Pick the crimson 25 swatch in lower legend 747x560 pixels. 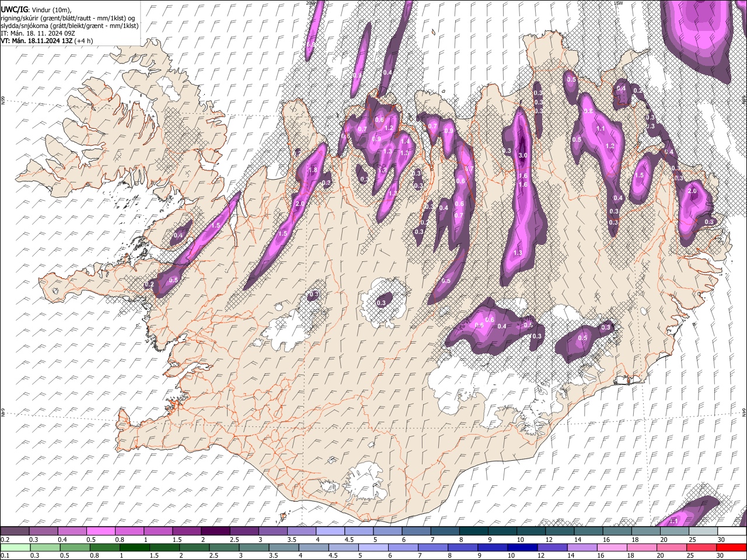[x=702, y=547]
